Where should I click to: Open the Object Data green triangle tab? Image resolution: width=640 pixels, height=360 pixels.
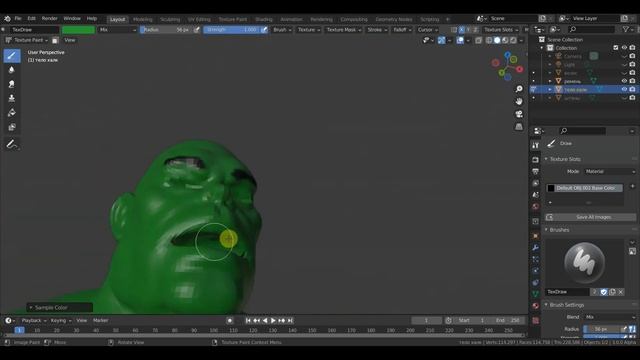(536, 294)
